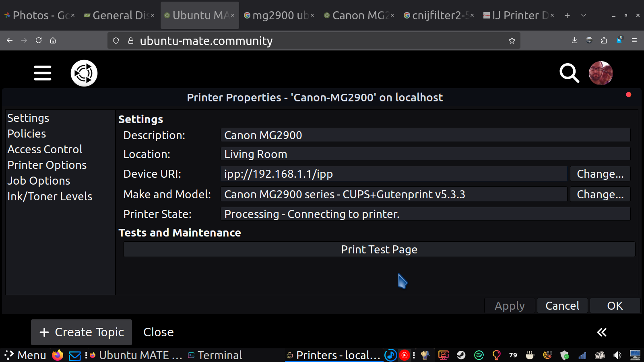
Task: Click the Close link in composer
Action: click(159, 332)
